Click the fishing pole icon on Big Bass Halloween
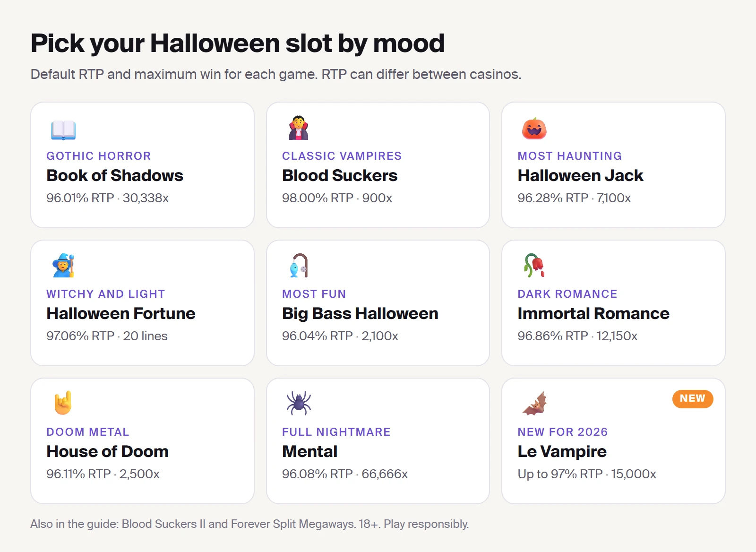Viewport: 756px width, 552px height. tap(299, 266)
